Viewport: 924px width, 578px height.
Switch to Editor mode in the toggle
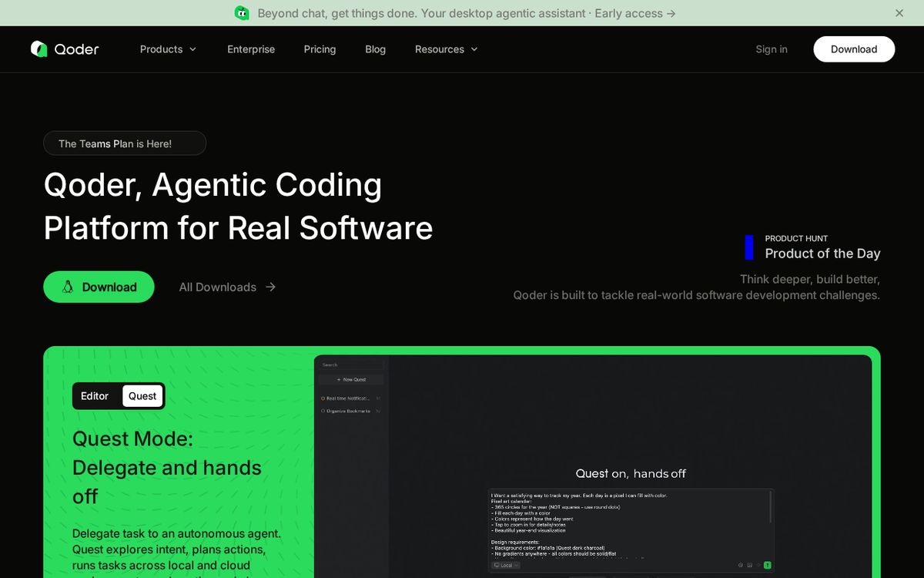95,396
